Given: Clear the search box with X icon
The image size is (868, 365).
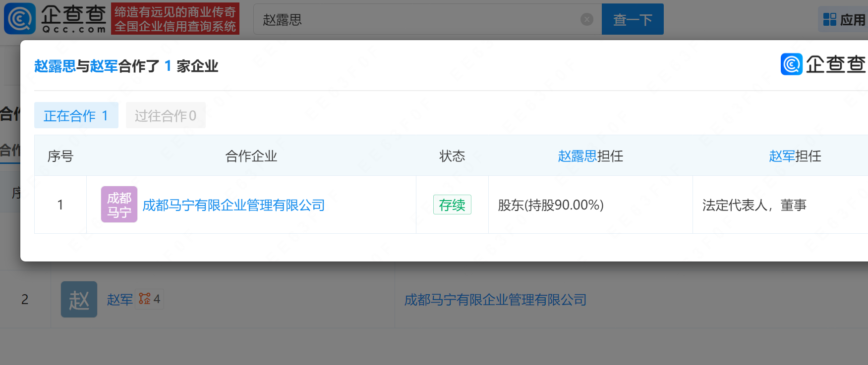Looking at the screenshot, I should point(587,19).
